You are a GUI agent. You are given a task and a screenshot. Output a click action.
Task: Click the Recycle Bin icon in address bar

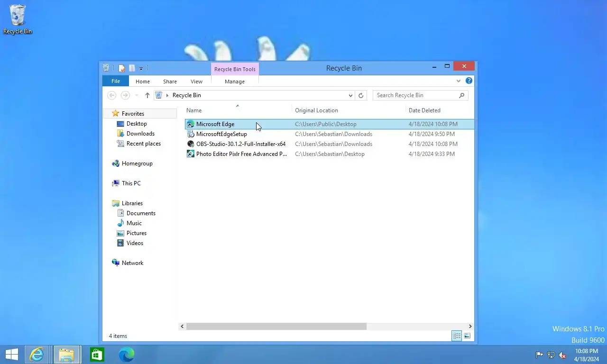[x=159, y=95]
